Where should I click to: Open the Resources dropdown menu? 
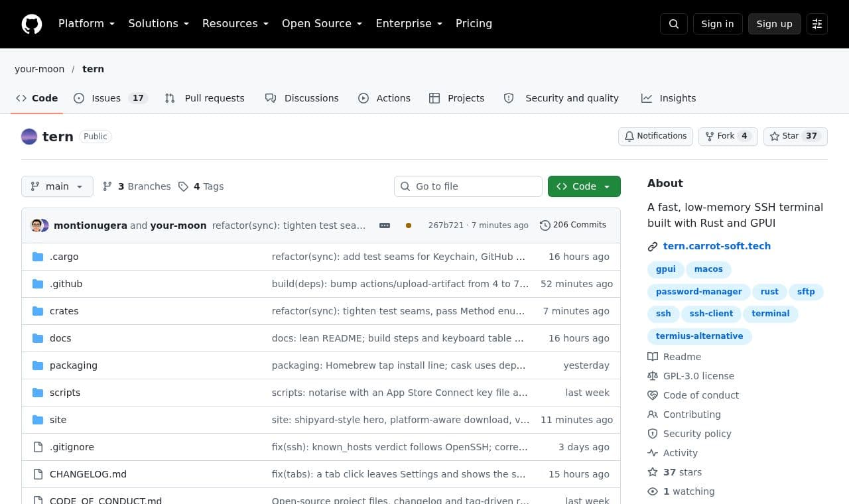point(235,24)
